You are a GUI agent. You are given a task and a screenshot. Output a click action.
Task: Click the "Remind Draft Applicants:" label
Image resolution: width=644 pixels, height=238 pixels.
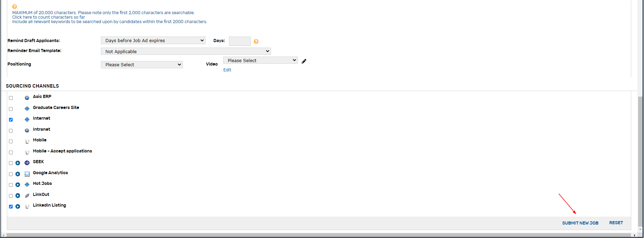coord(34,41)
